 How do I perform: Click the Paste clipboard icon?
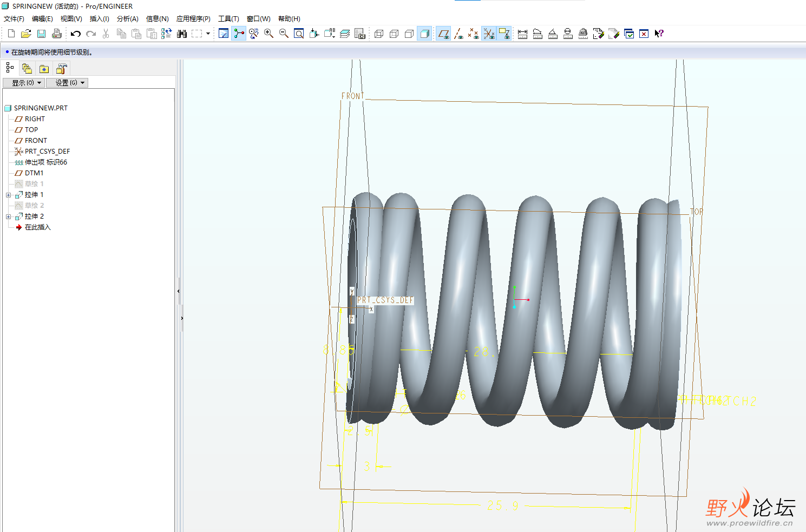136,34
